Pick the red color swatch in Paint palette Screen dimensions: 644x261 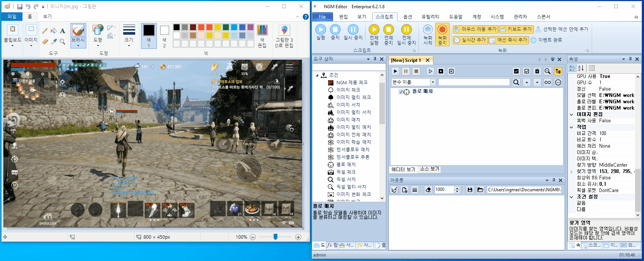coord(209,27)
